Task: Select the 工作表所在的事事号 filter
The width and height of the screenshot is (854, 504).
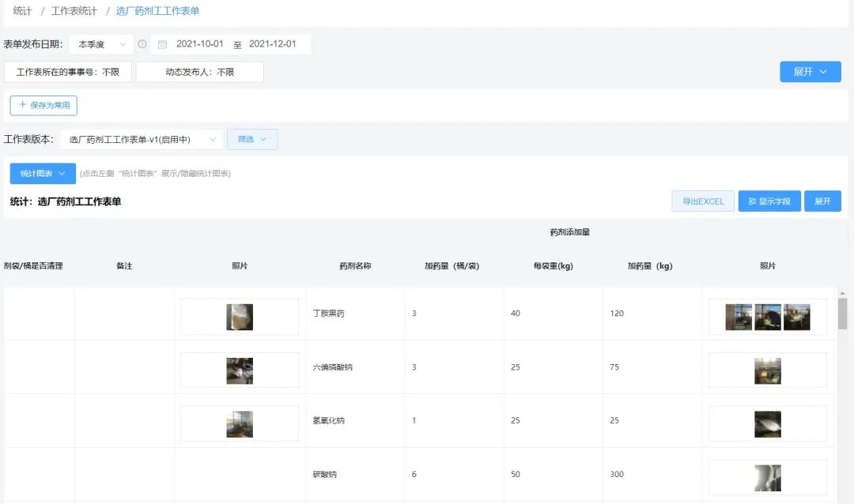Action: coord(68,72)
